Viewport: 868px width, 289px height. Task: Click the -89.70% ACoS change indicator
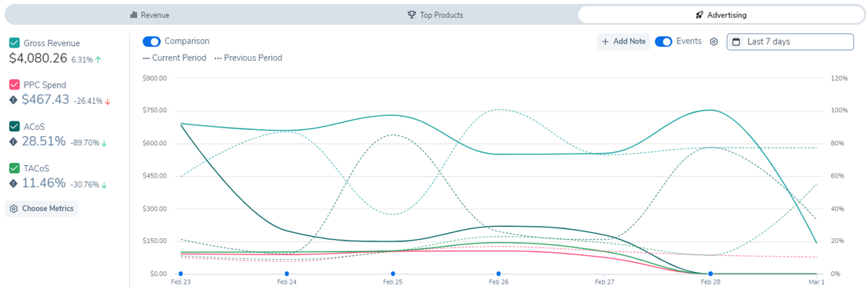click(x=88, y=143)
